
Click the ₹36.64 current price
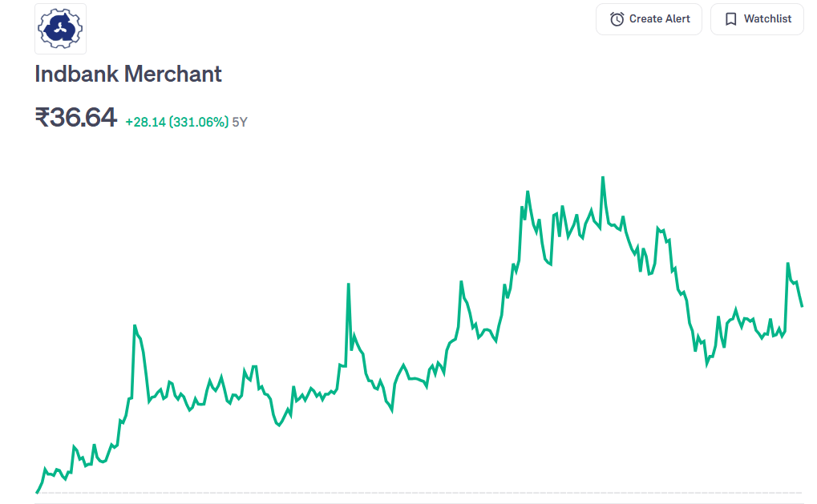pyautogui.click(x=76, y=118)
